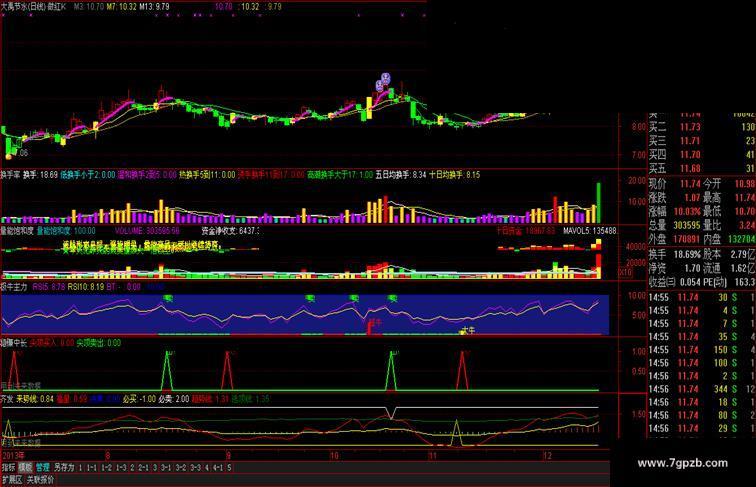Click the first 卖 sell marker in RSI panel
This screenshot has height=487, width=756.
pos(168,298)
